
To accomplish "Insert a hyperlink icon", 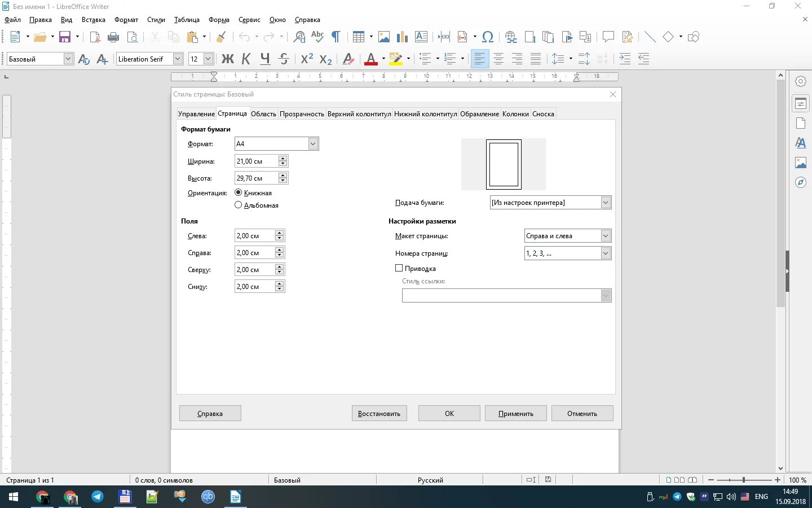I will click(x=511, y=37).
